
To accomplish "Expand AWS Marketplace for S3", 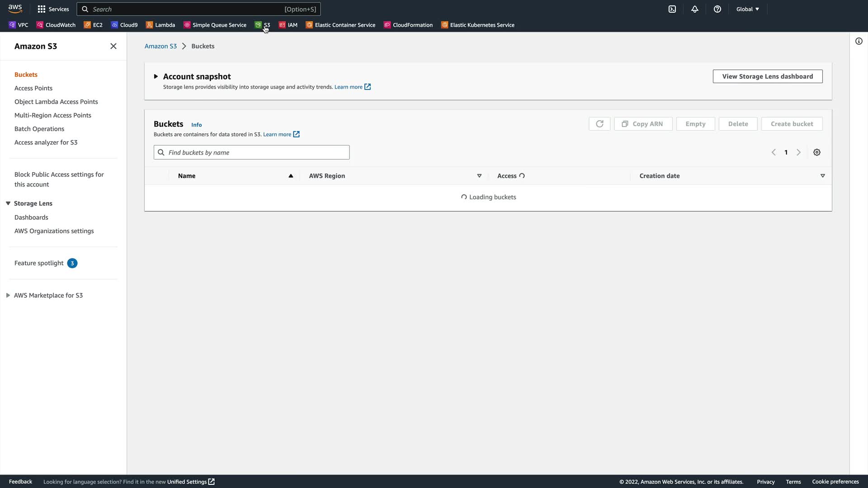I will tap(8, 295).
